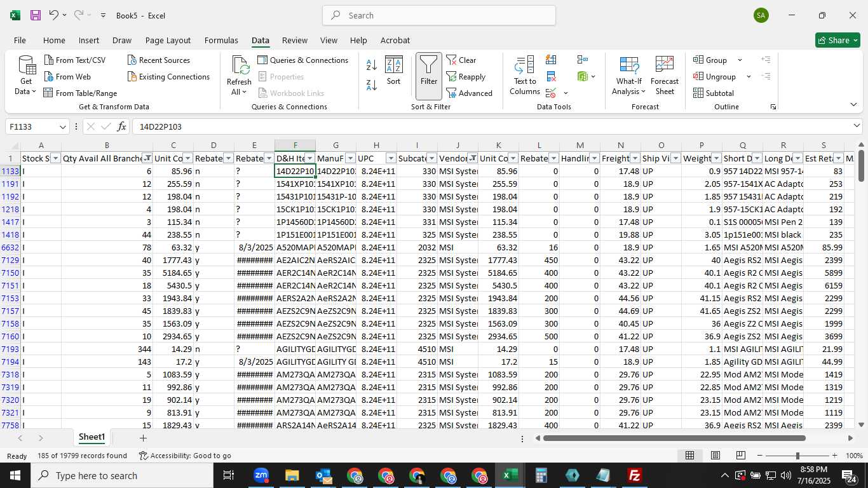Open the File menu
Viewport: 868px width, 488px height.
(20, 40)
